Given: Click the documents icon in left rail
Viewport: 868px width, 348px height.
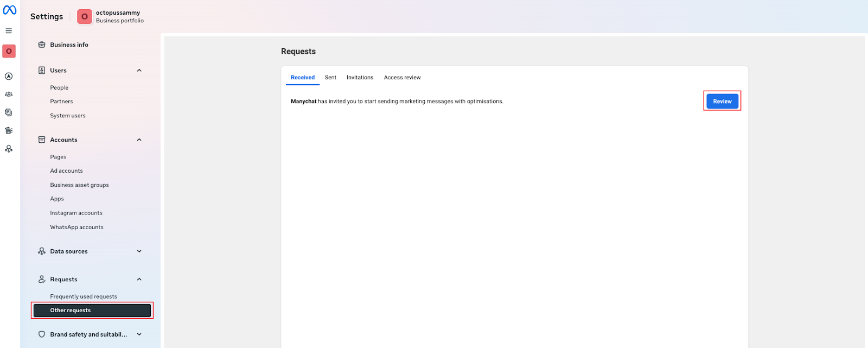Looking at the screenshot, I should point(9,112).
